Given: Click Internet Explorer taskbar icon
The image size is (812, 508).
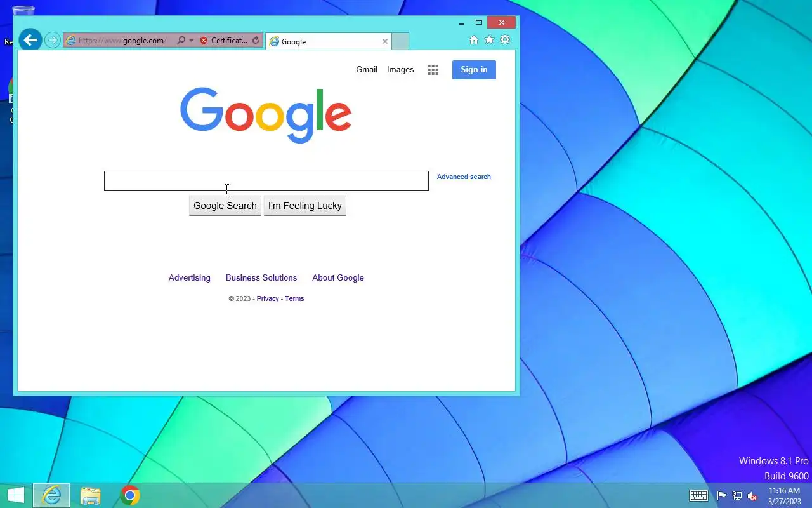Looking at the screenshot, I should pyautogui.click(x=51, y=495).
